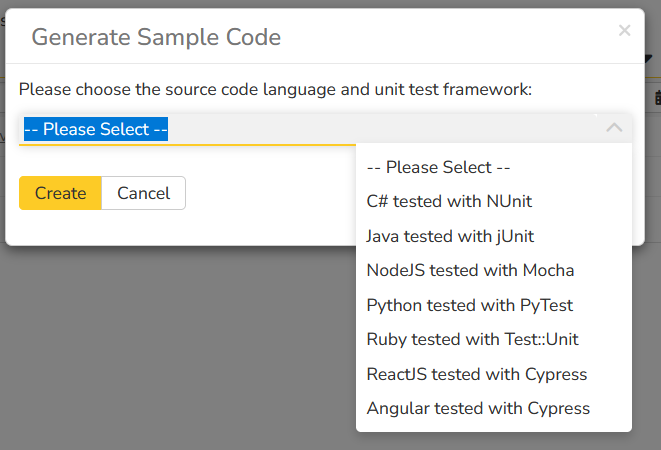Pick Java tested with jUnit
Viewport: 661px width, 450px height.
pyautogui.click(x=450, y=236)
